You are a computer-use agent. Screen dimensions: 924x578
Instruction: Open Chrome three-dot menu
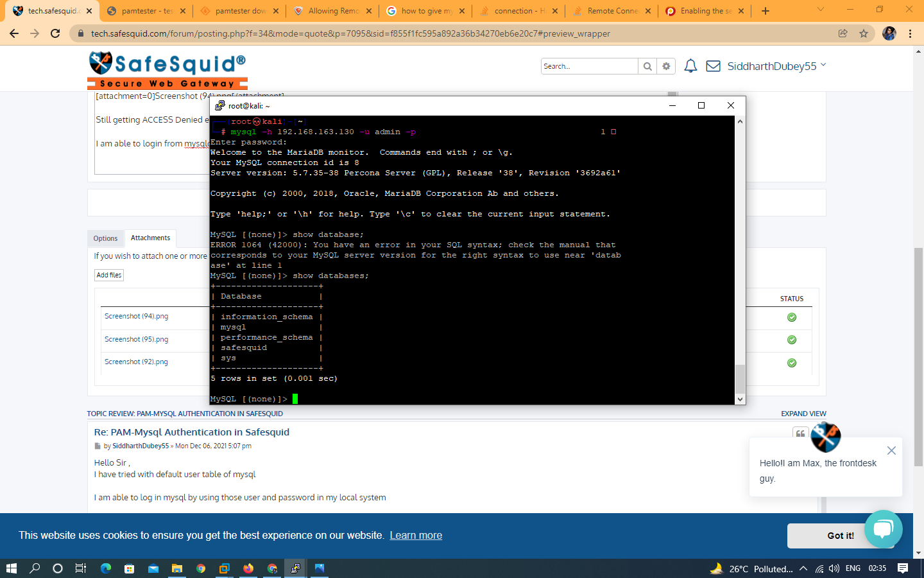910,33
